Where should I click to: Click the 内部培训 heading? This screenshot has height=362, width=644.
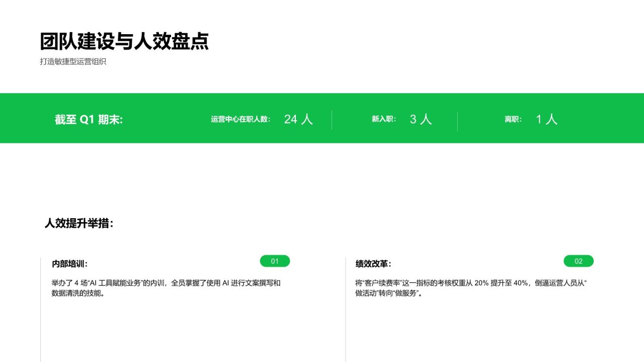[69, 264]
